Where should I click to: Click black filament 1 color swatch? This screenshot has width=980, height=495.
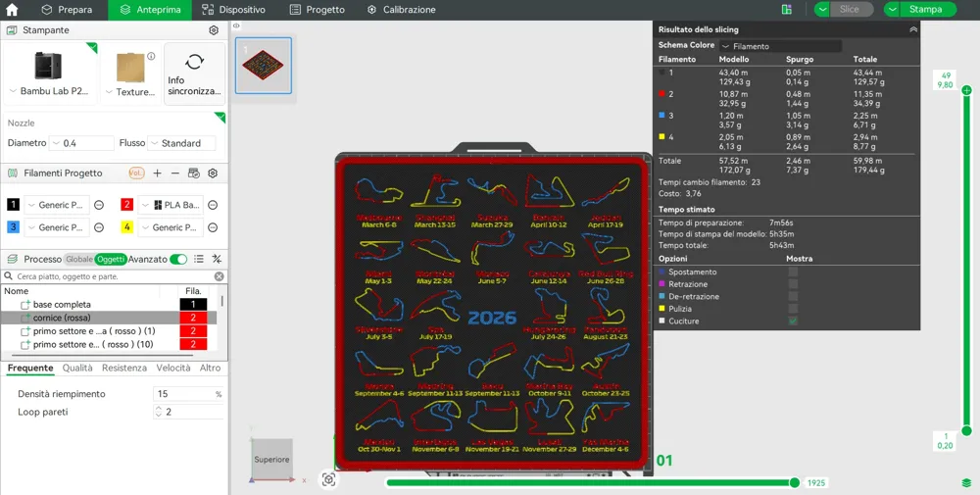[x=13, y=205]
